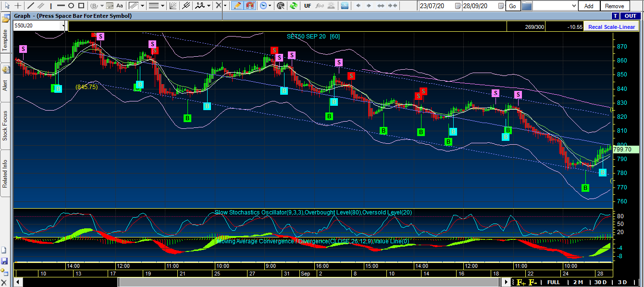Screen dimensions: 644x287
Task: Click the start date field 23/07/20
Action: [436, 6]
